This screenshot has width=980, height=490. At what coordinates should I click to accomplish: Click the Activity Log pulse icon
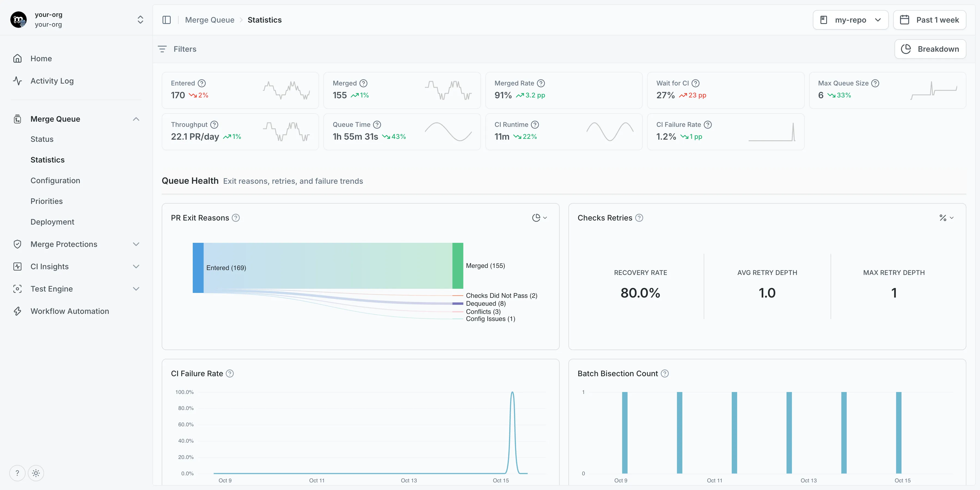tap(17, 81)
